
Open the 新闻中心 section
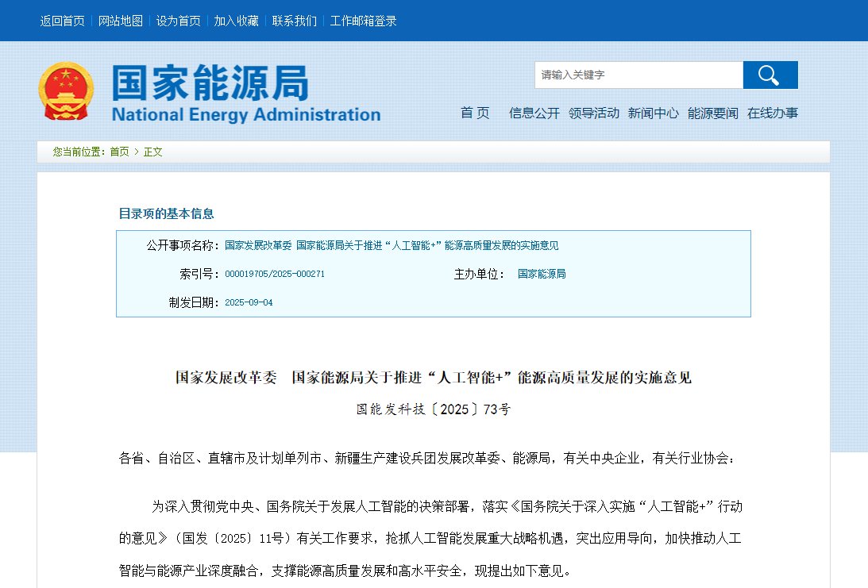coord(653,113)
